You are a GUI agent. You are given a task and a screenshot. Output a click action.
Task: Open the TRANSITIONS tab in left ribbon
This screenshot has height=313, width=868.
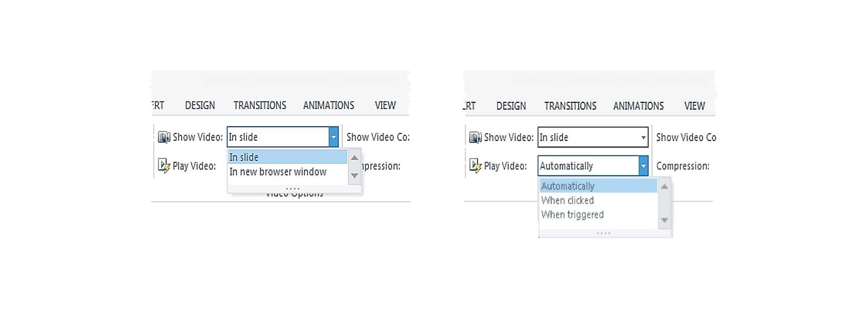pos(260,105)
